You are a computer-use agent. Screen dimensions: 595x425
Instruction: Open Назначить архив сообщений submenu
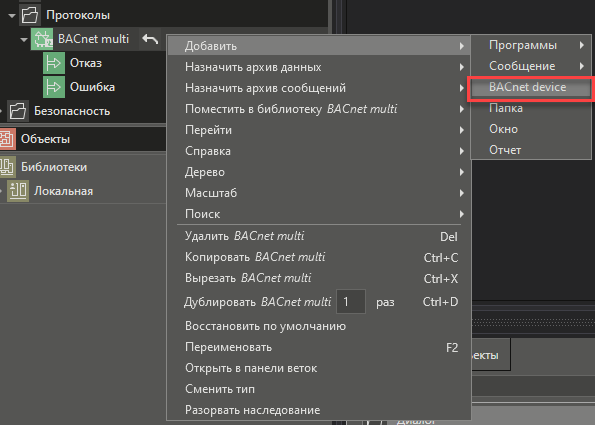pyautogui.click(x=319, y=88)
